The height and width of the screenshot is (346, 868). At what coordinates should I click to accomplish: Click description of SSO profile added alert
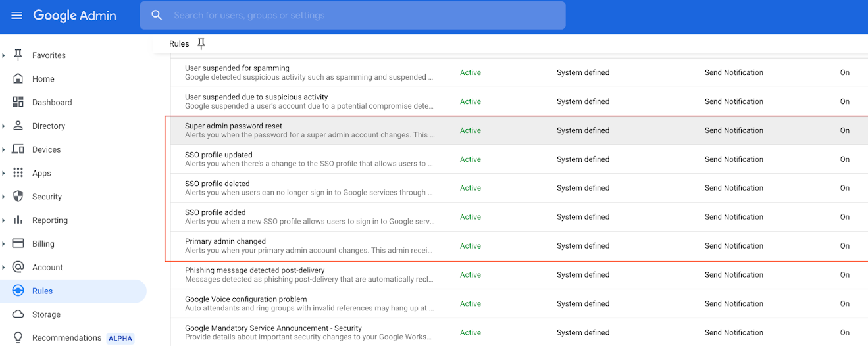coord(309,222)
